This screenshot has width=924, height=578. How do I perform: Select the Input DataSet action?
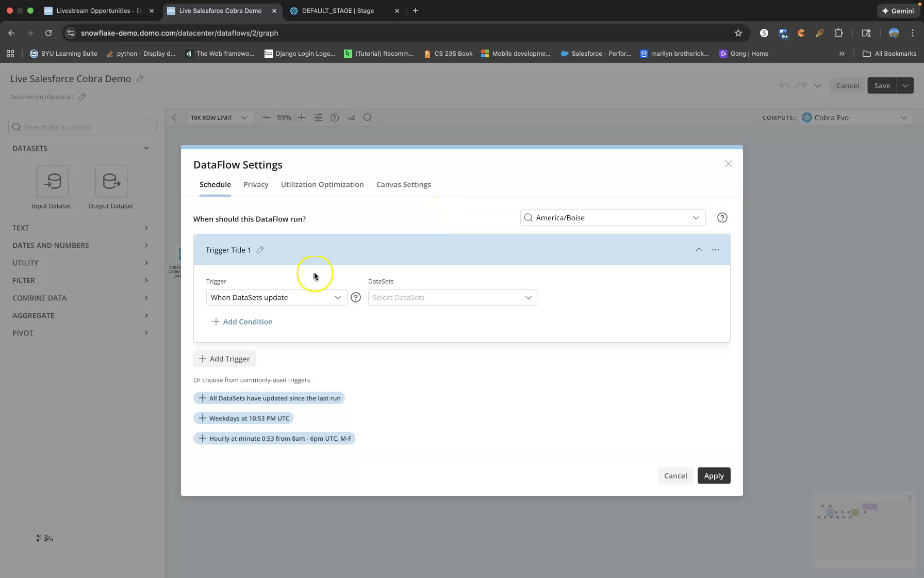(52, 182)
